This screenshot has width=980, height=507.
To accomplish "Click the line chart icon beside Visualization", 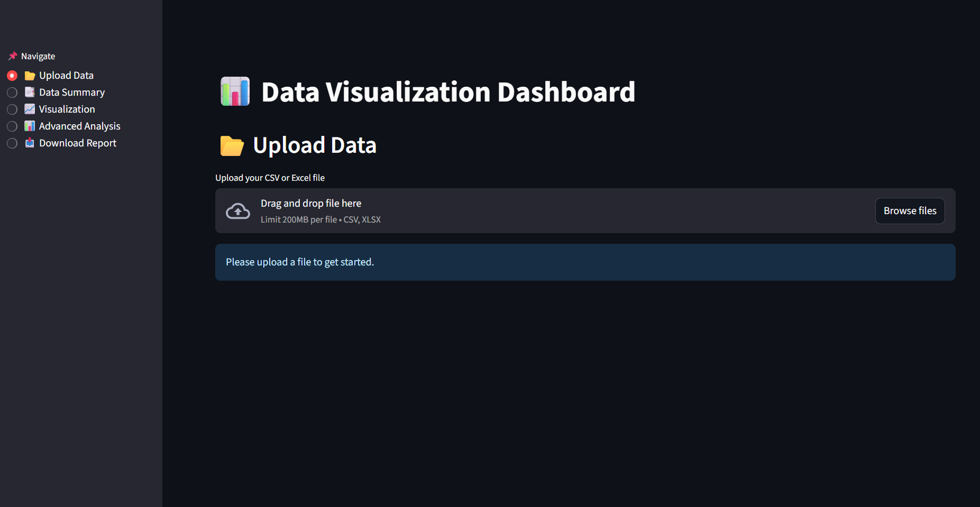I will (30, 109).
